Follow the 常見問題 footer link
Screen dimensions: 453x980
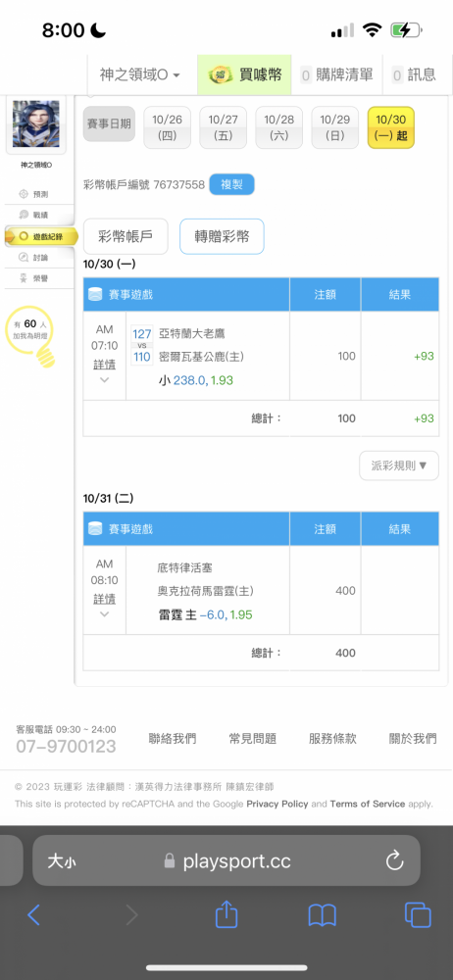(x=253, y=738)
